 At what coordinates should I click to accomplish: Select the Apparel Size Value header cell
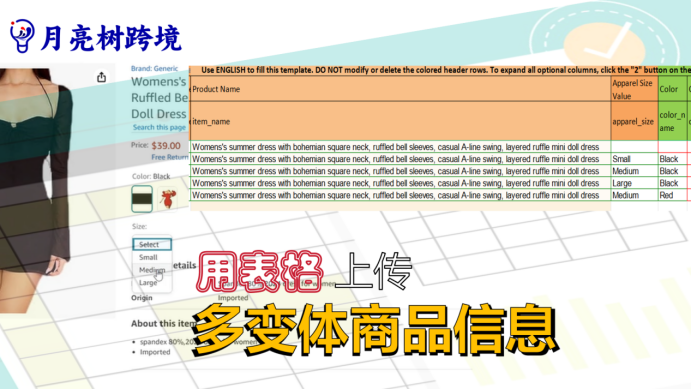pos(634,89)
